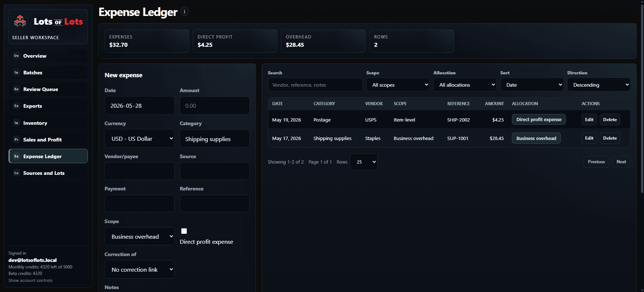Click the Reference input field

point(215,203)
